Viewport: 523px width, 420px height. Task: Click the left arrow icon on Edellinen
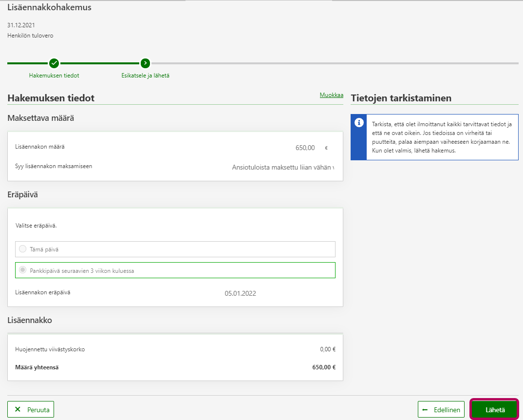click(x=425, y=410)
